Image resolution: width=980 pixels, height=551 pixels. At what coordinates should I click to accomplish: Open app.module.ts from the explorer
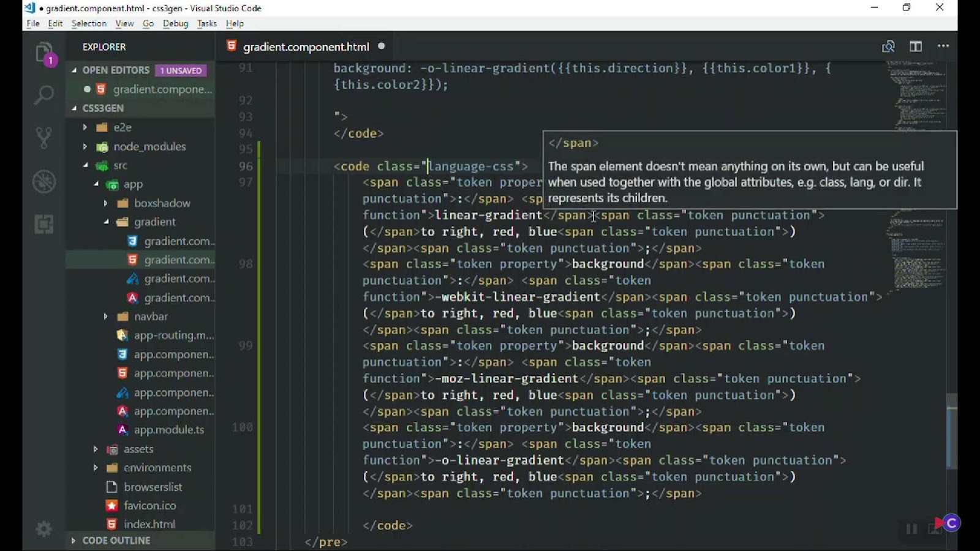click(168, 430)
